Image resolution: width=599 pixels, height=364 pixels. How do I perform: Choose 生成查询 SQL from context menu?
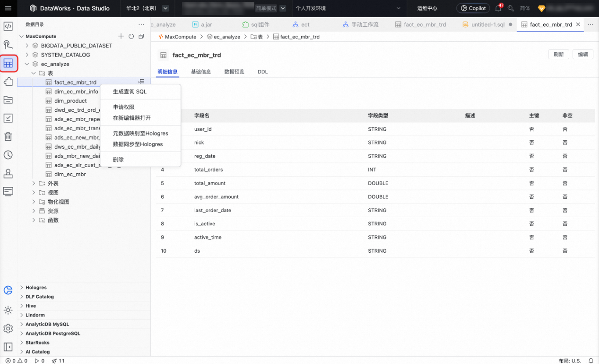click(x=140, y=92)
